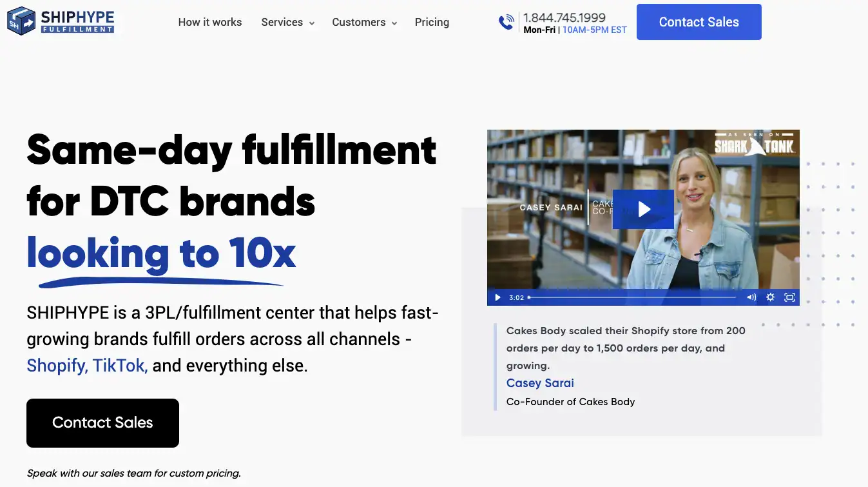Expand the Customers dropdown menu
This screenshot has width=868, height=487.
pyautogui.click(x=365, y=22)
